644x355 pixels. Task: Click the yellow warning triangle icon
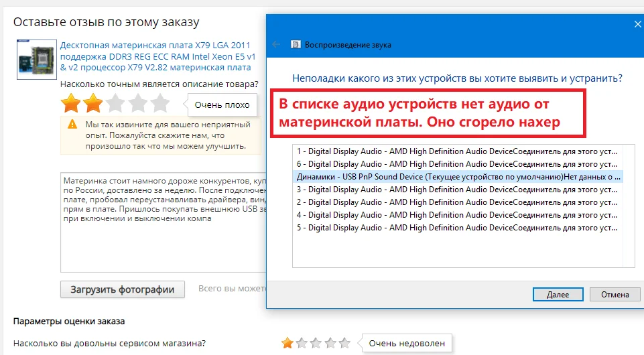coord(72,124)
